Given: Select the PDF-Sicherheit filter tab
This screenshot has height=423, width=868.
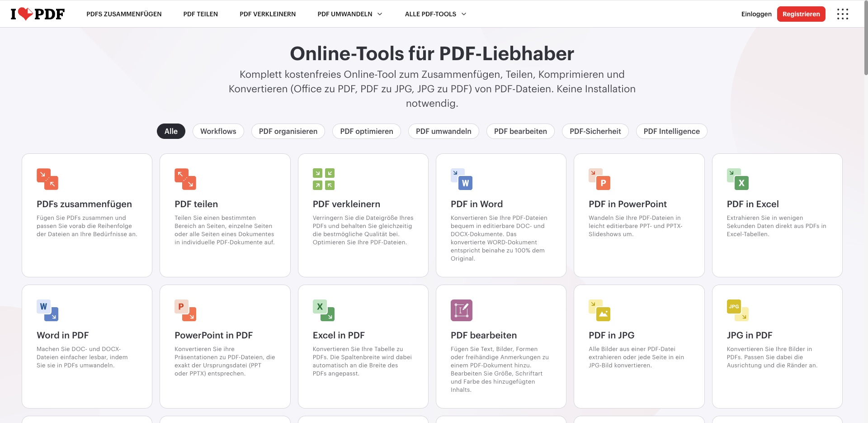Looking at the screenshot, I should (595, 131).
